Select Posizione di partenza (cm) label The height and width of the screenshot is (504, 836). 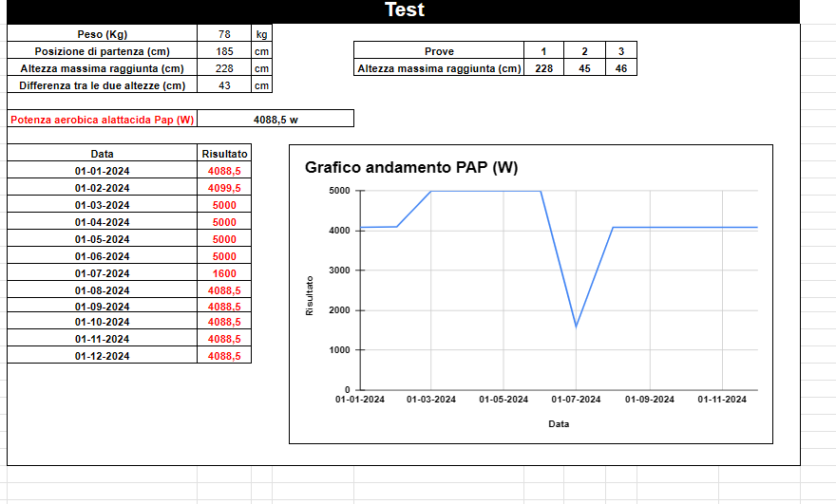pyautogui.click(x=102, y=50)
